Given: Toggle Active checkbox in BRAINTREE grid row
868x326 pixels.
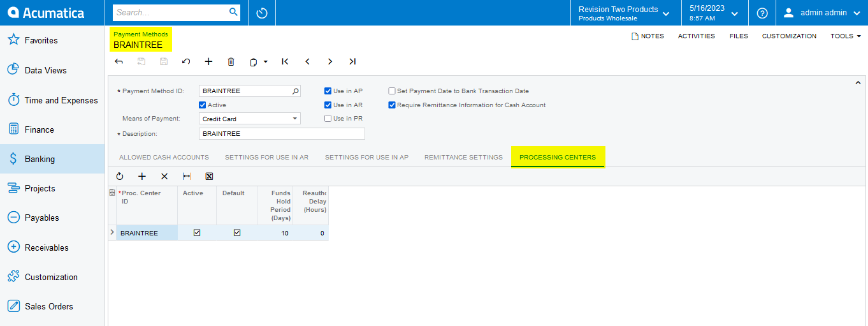Looking at the screenshot, I should click(197, 233).
